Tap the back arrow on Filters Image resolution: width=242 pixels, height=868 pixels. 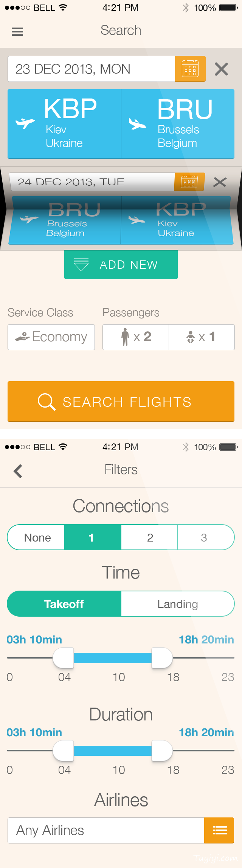click(18, 471)
